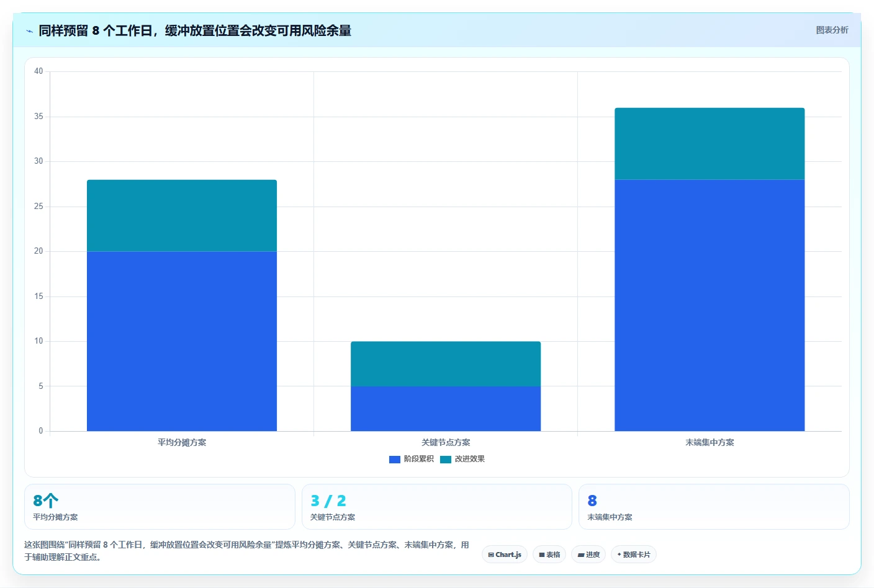
Task: Click the 末端集中方案 x-axis label
Action: 710,442
